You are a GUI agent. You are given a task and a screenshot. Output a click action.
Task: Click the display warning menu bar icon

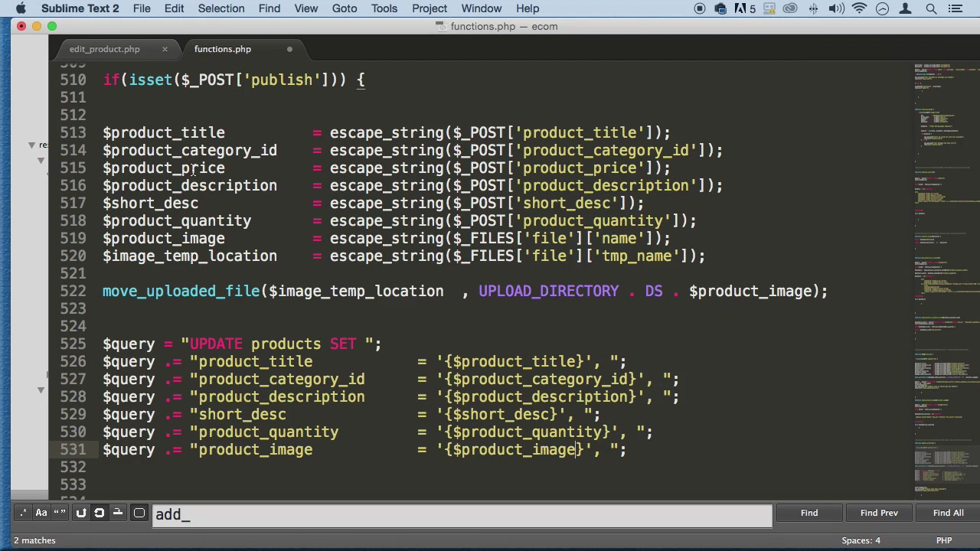point(769,8)
